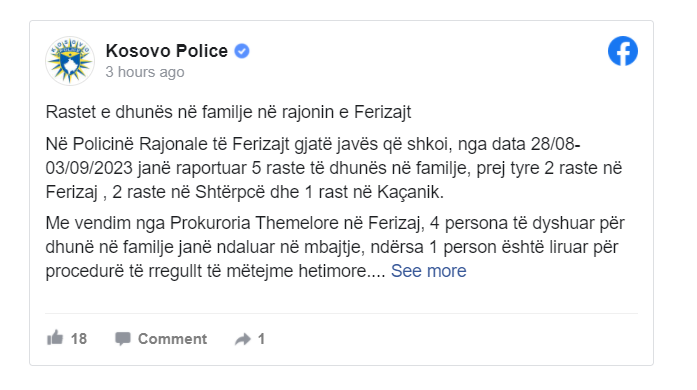Click the word "Ferizajt" in the headline
This screenshot has height=390, width=697.
[382, 112]
